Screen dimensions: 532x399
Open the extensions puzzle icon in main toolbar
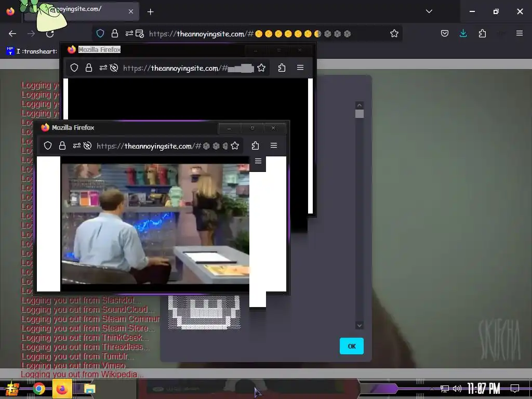point(482,33)
